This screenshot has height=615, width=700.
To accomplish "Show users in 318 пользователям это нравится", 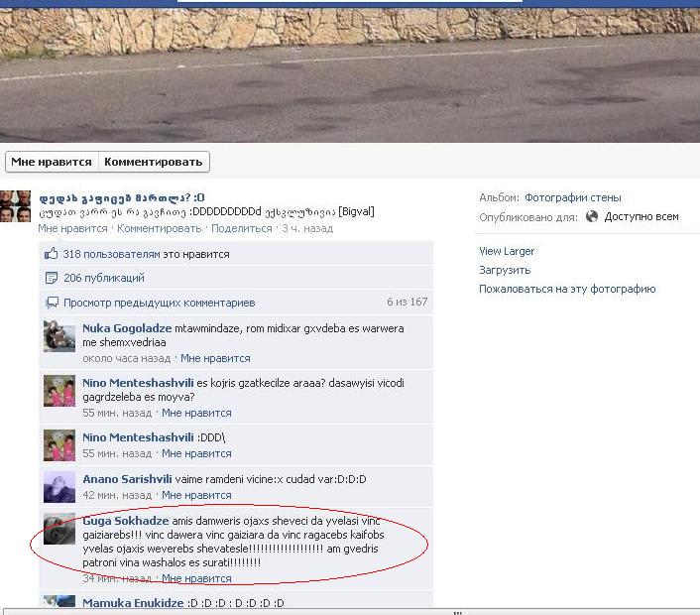I will (x=146, y=254).
